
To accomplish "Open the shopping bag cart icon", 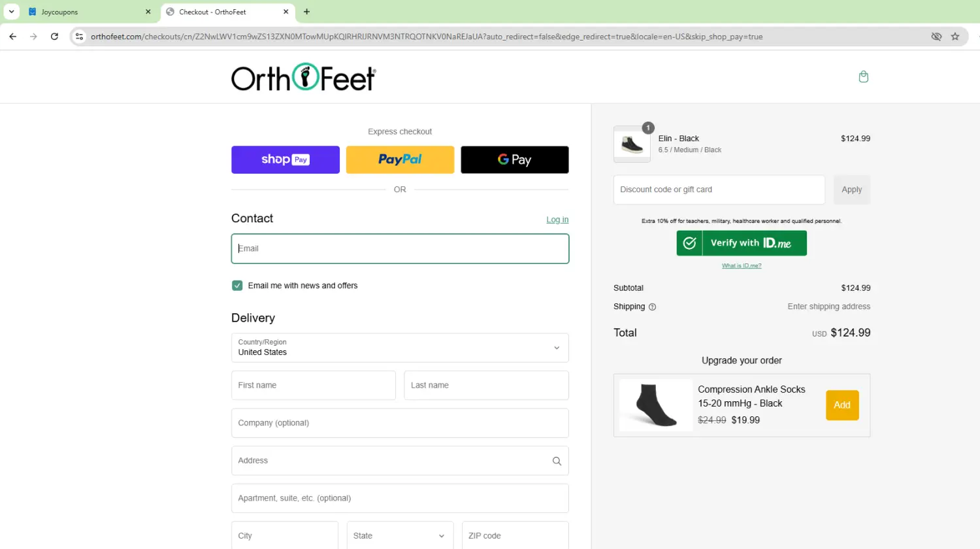I will tap(864, 76).
